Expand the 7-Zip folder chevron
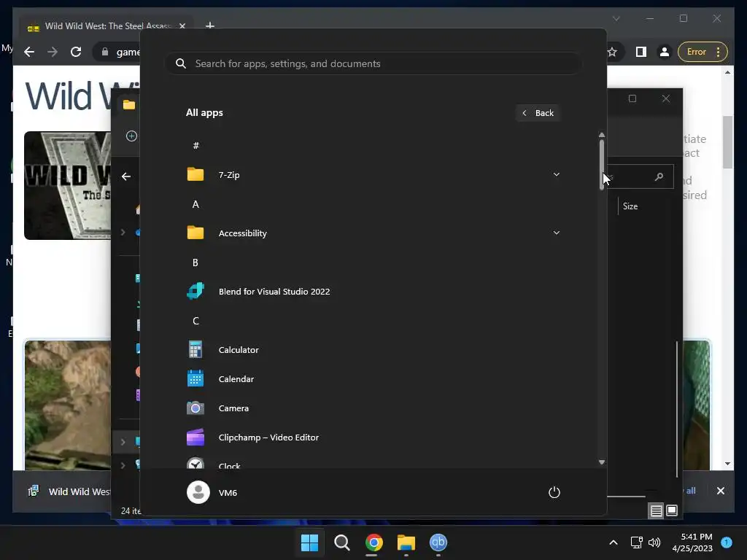This screenshot has width=747, height=560. (x=556, y=174)
